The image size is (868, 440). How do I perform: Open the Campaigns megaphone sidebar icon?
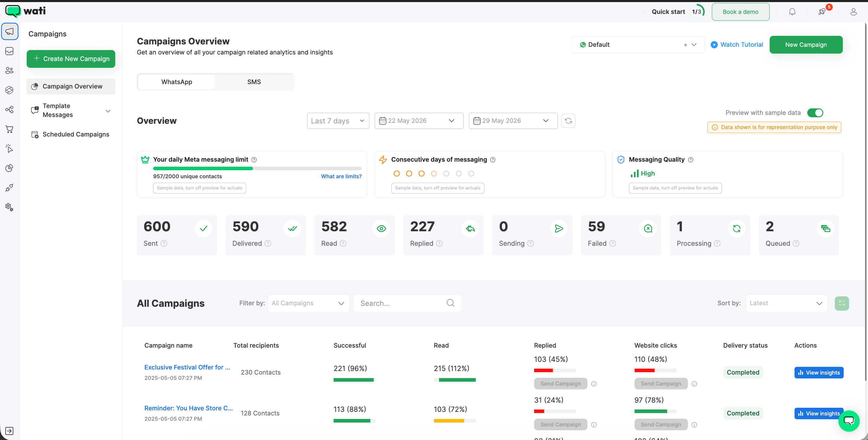pos(9,32)
